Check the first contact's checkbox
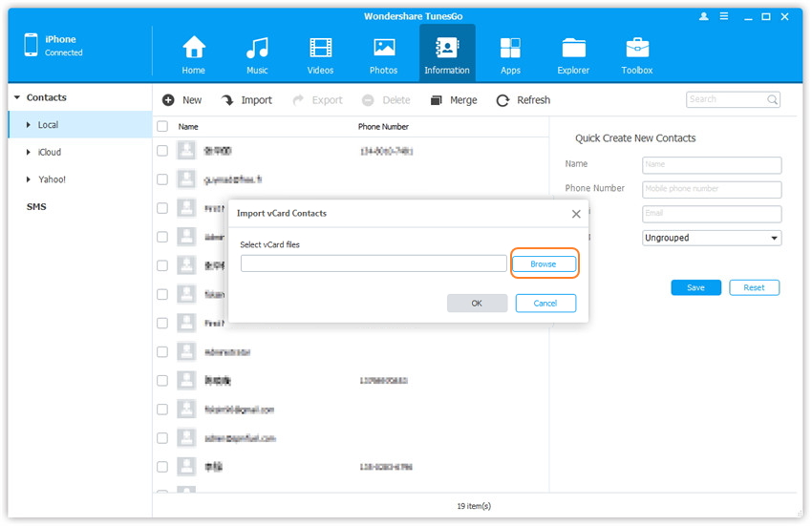 tap(162, 151)
